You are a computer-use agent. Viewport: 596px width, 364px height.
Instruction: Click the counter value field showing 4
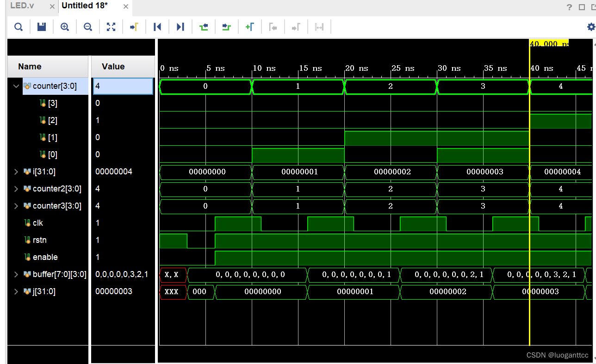pyautogui.click(x=123, y=86)
